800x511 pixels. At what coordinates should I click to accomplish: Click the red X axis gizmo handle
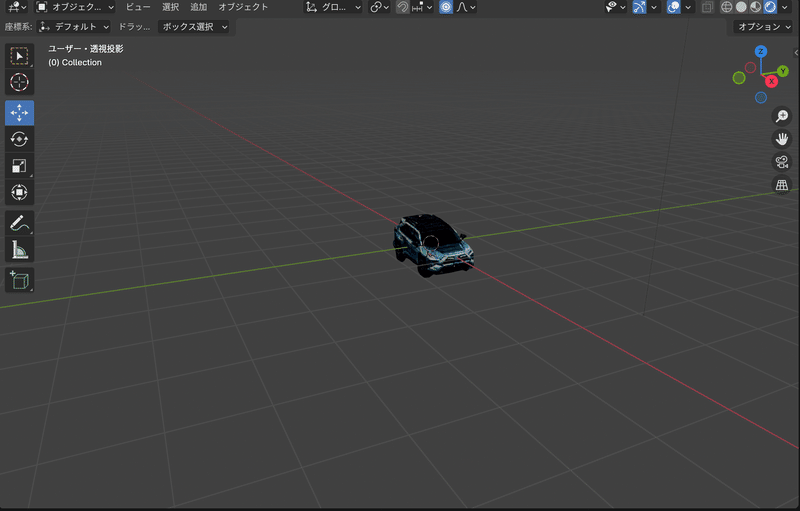point(771,81)
